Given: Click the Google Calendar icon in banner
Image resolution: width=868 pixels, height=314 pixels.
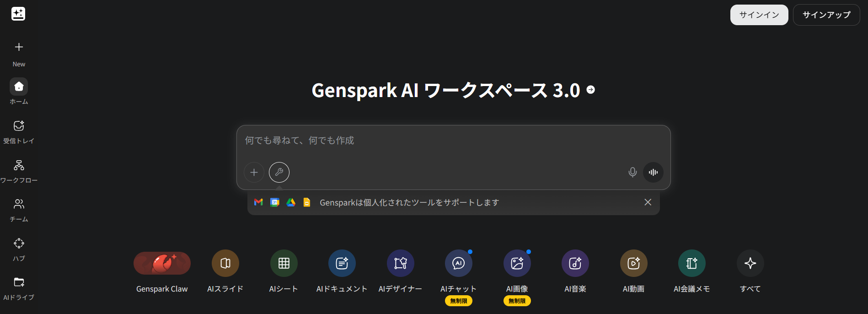Looking at the screenshot, I should [x=275, y=202].
